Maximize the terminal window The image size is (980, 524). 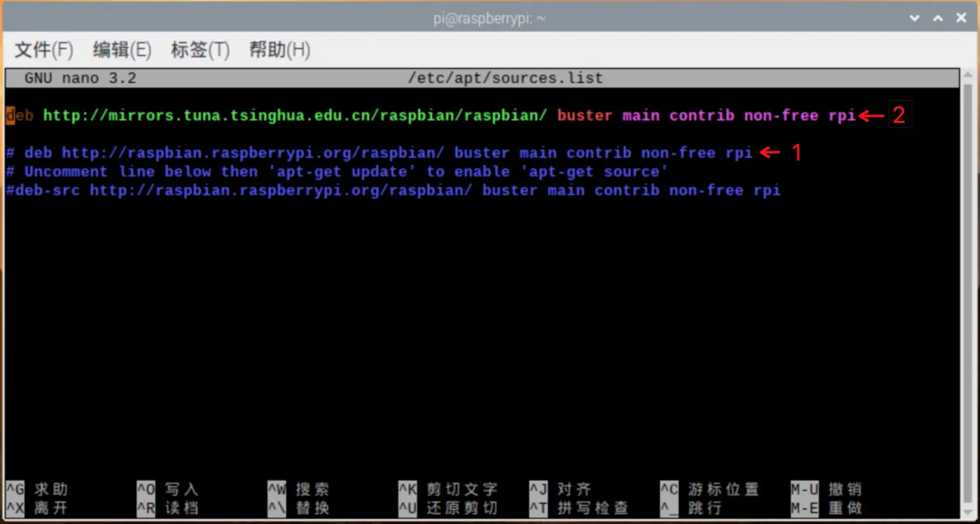click(x=938, y=18)
